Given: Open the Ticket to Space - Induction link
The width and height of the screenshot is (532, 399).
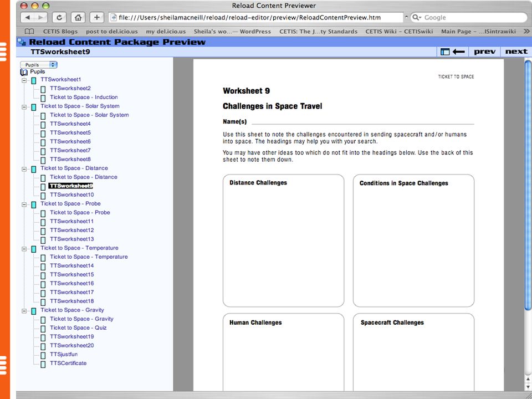Looking at the screenshot, I should [84, 97].
